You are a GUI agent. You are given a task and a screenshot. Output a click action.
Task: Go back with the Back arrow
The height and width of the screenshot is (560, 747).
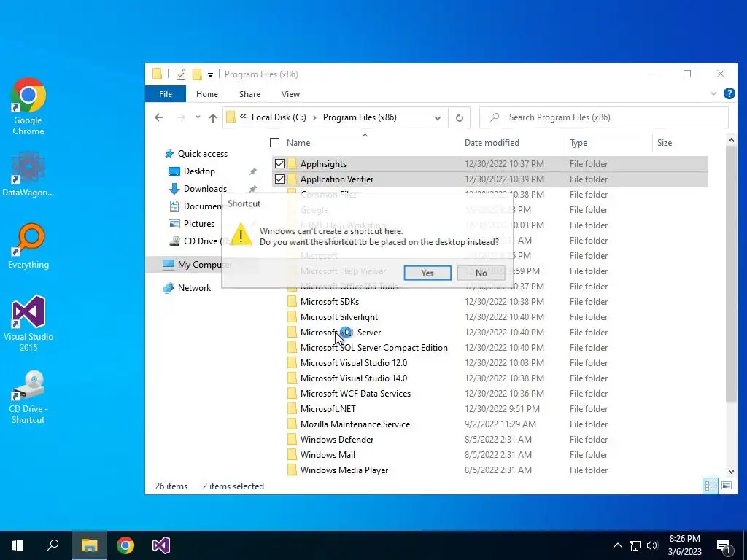click(x=159, y=117)
